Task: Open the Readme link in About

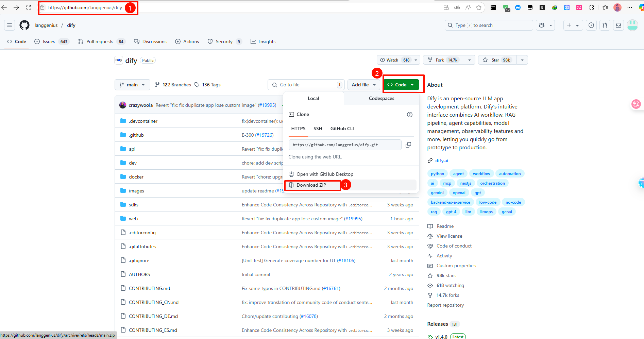Action: [445, 226]
